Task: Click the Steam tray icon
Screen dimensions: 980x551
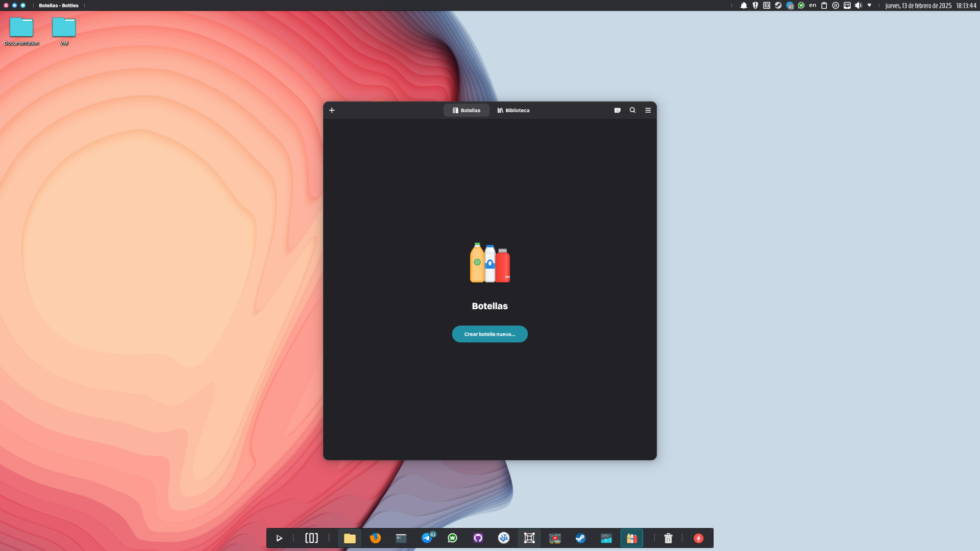Action: pos(778,6)
